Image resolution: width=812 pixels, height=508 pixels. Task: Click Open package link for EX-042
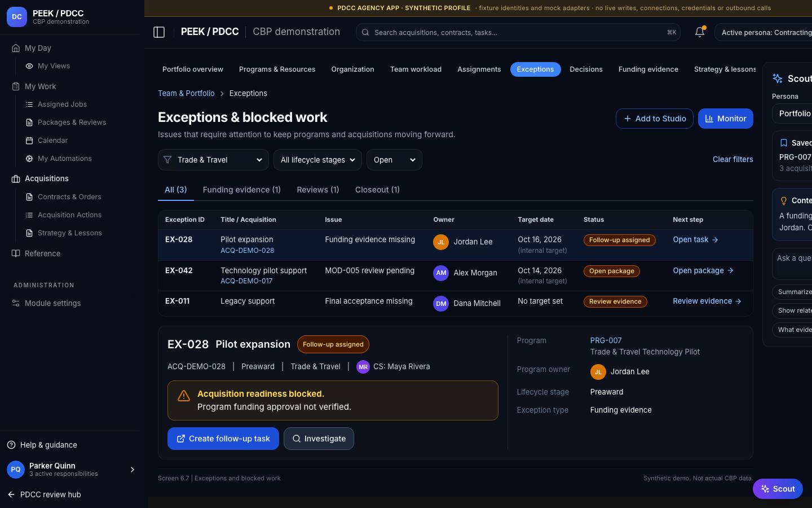click(703, 270)
